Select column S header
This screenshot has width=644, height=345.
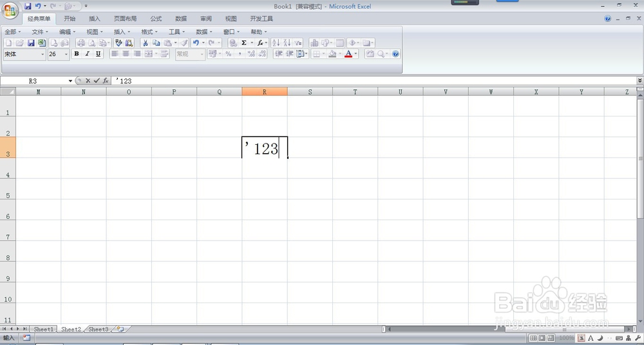[x=310, y=91]
